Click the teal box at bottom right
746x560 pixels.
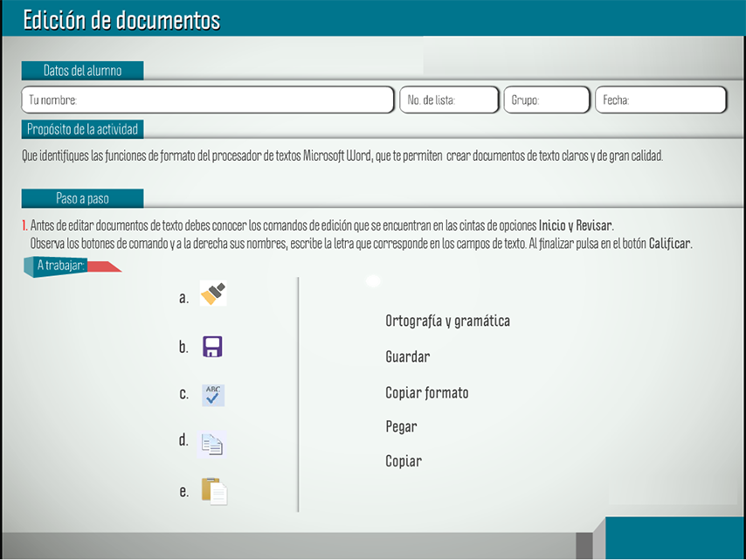pos(674,537)
